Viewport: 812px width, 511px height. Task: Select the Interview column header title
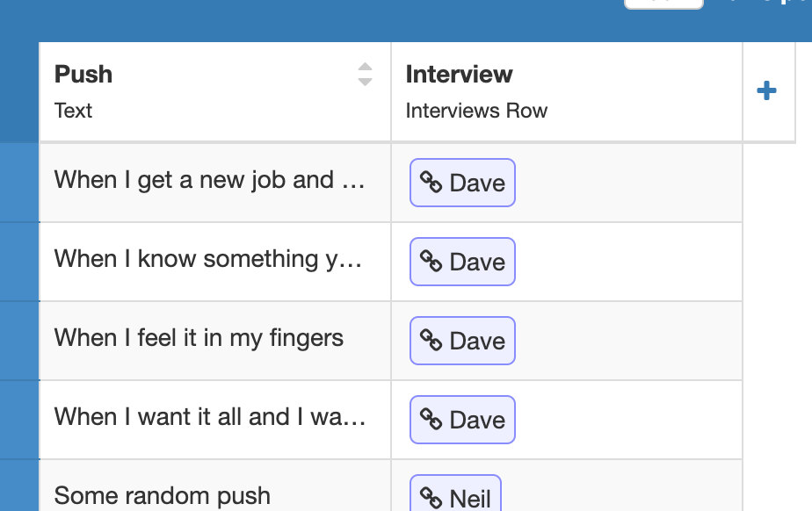pos(459,75)
